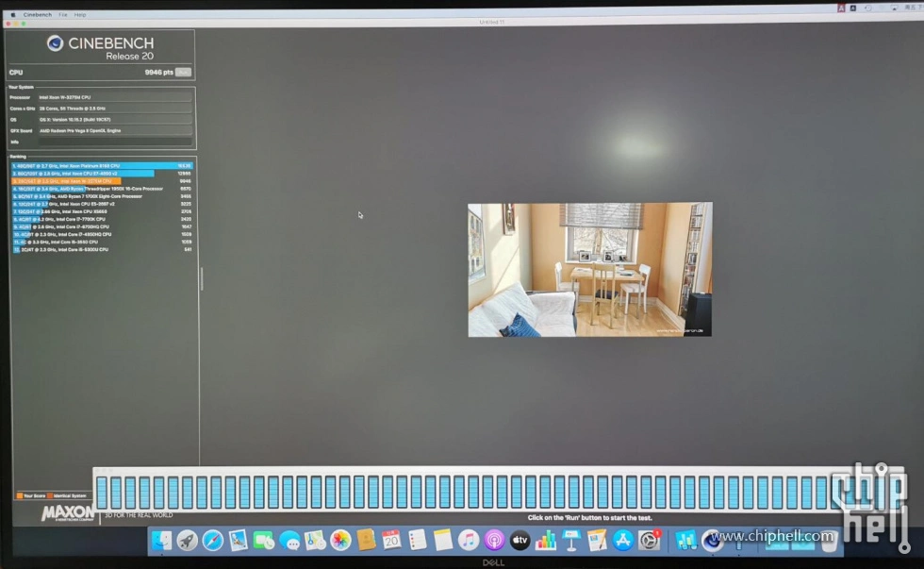
Task: Select ranking row Xeon CPU E7-4890 v2
Action: coord(103,174)
